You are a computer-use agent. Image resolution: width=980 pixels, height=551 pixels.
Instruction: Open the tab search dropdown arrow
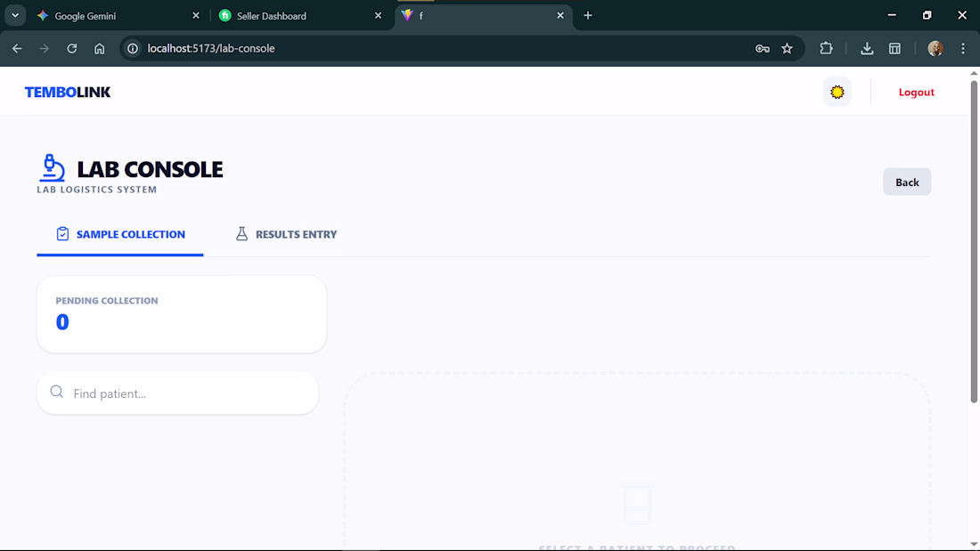(15, 16)
